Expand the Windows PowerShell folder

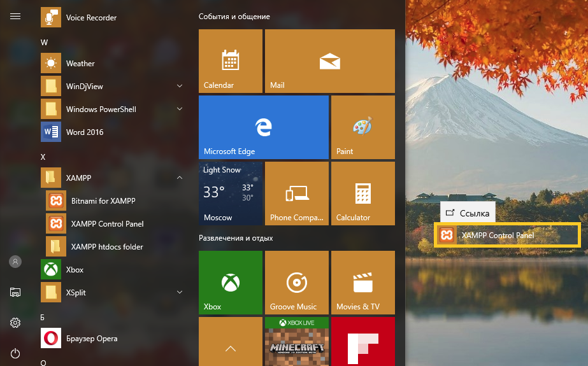pos(180,109)
